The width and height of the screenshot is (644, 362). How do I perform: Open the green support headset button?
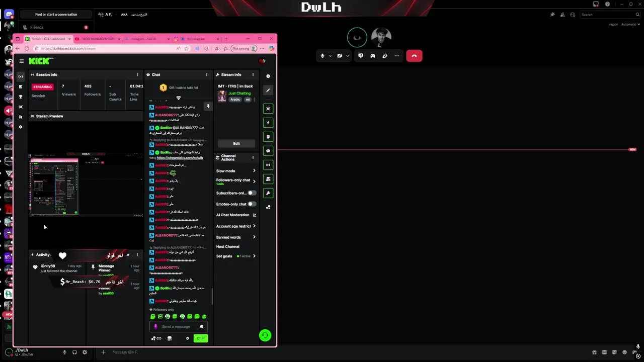pos(265,335)
